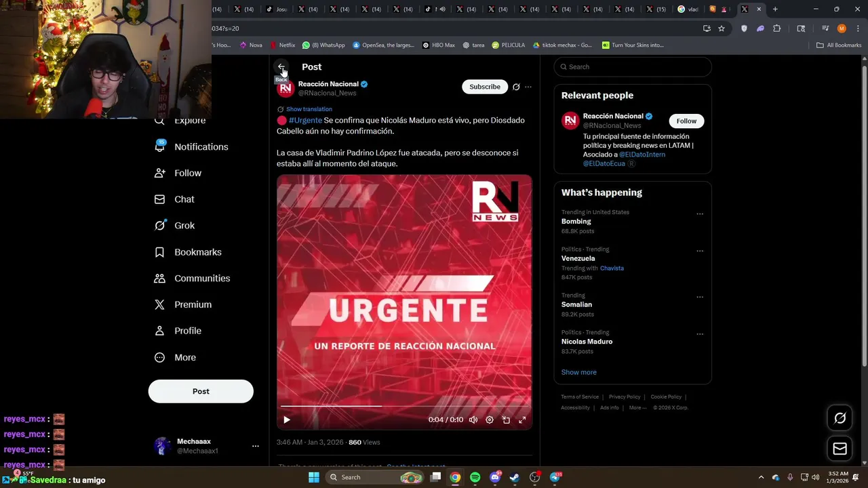
Task: Open Chrome profile avatar M
Action: [x=842, y=28]
